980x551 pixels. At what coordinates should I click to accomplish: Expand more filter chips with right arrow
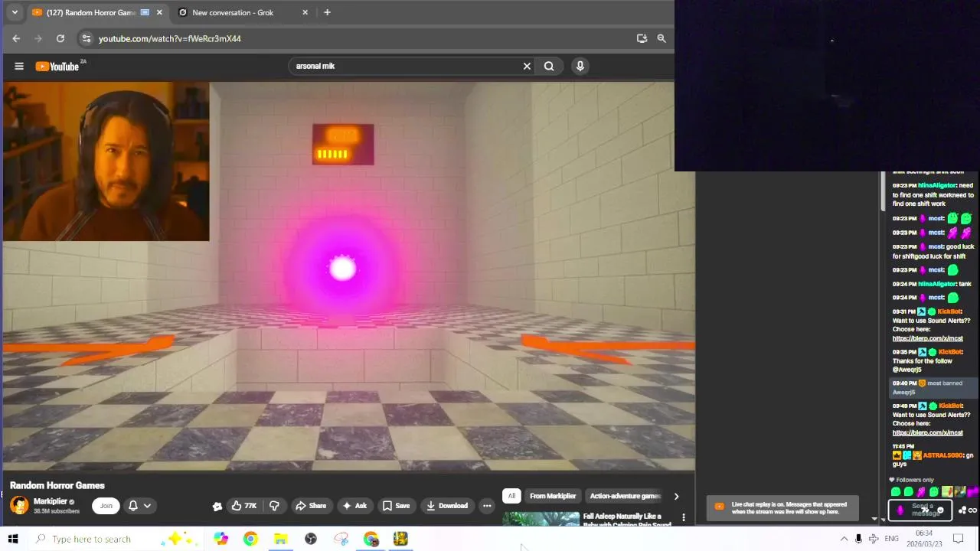(676, 496)
